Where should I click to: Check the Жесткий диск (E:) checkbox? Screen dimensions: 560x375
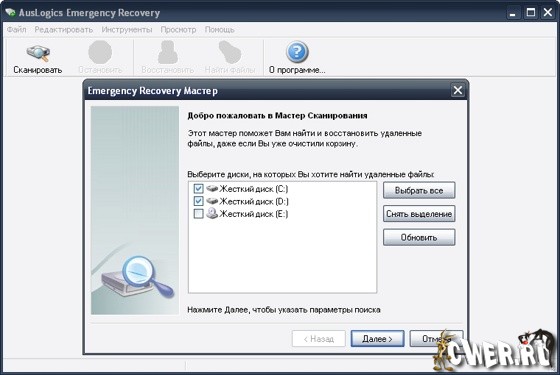point(198,214)
